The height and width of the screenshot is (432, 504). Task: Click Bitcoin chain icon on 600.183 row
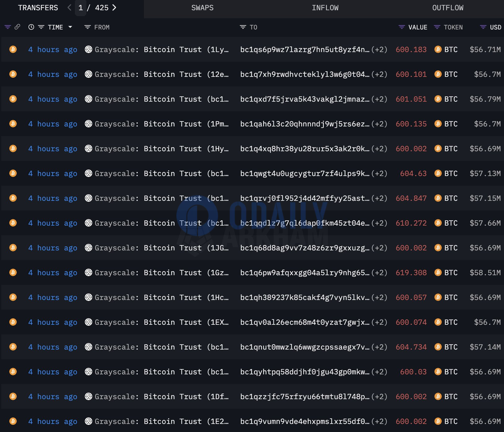pos(13,49)
